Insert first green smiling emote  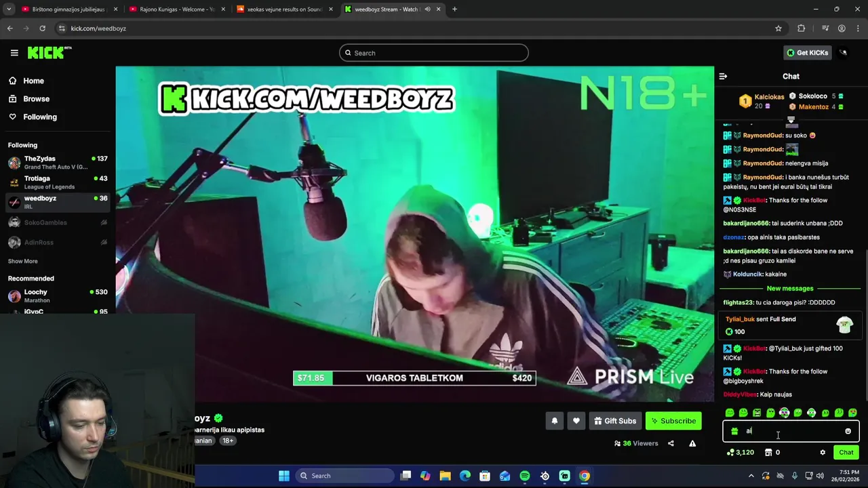pos(730,413)
